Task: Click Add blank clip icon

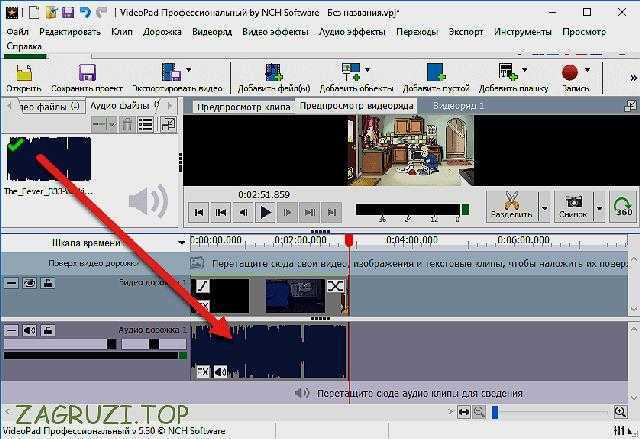Action: 436,72
